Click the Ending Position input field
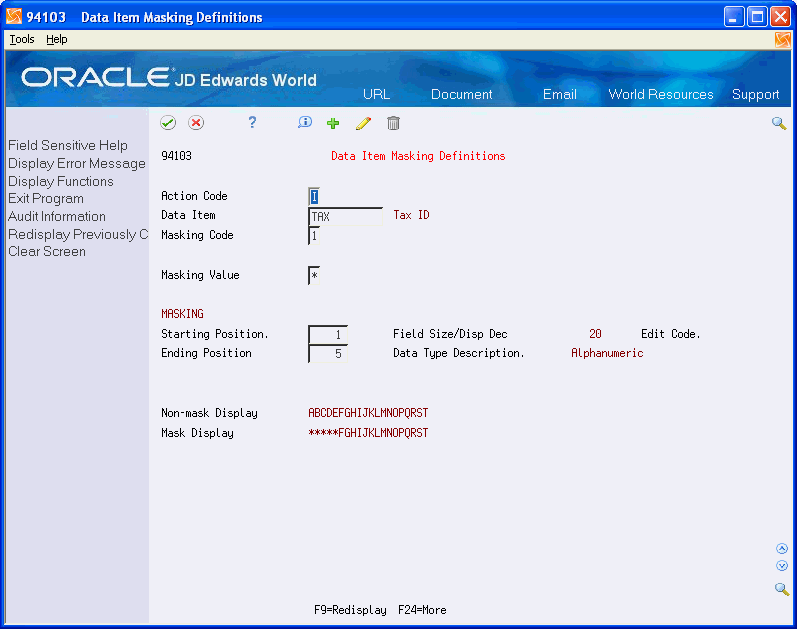The image size is (797, 629). click(328, 353)
